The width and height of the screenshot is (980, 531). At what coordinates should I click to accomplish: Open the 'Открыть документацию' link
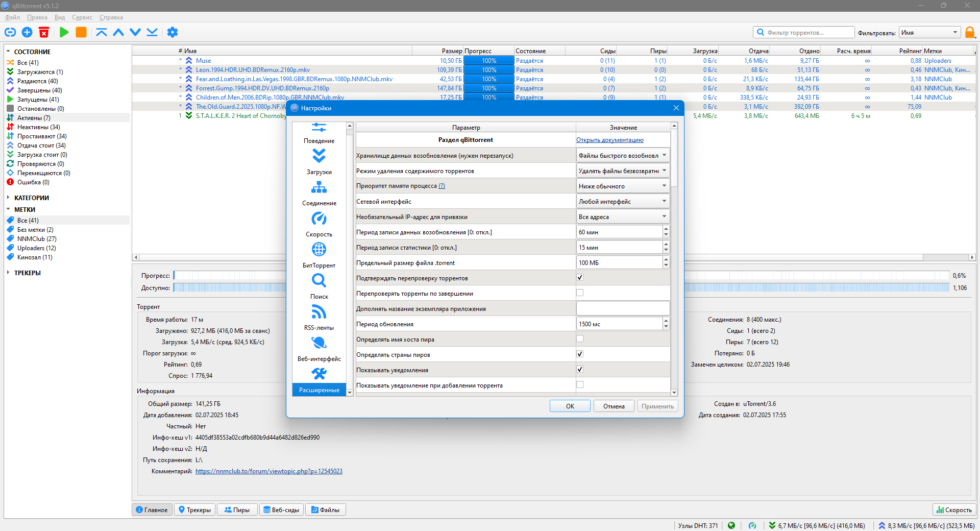pos(610,140)
